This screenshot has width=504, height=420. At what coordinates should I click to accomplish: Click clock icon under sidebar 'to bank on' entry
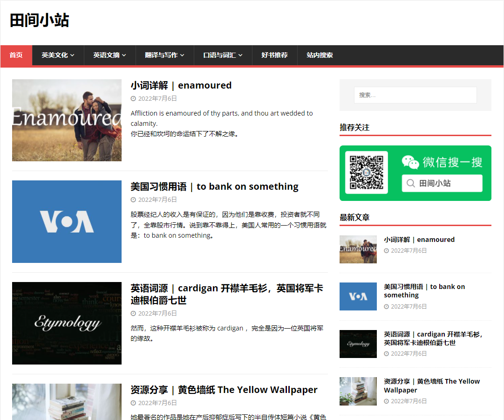386,307
